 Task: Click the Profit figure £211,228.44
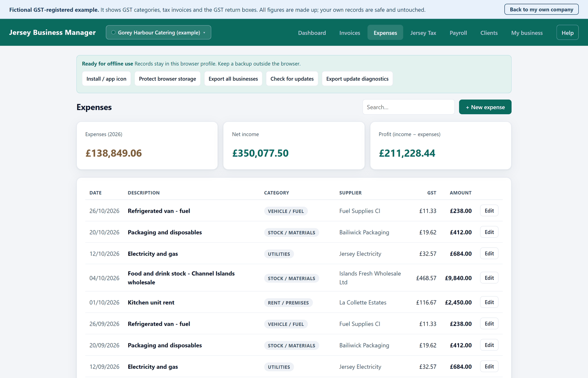(407, 153)
